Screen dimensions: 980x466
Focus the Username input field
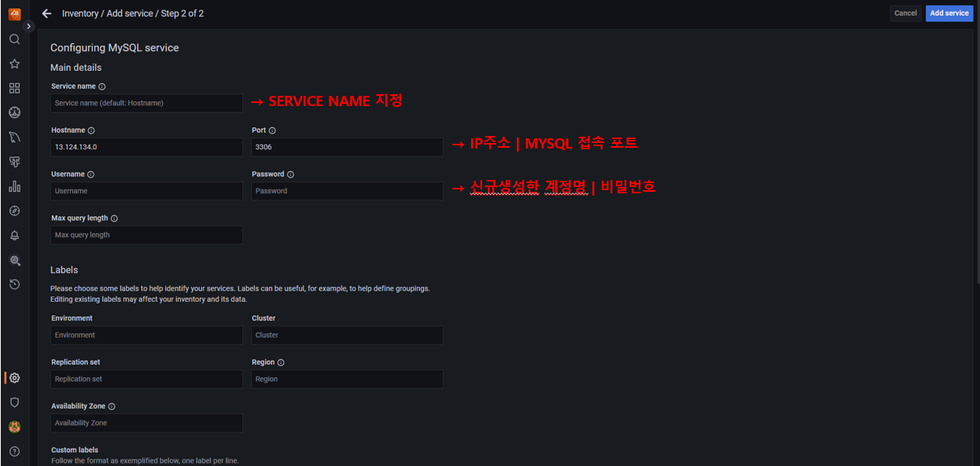pos(146,191)
